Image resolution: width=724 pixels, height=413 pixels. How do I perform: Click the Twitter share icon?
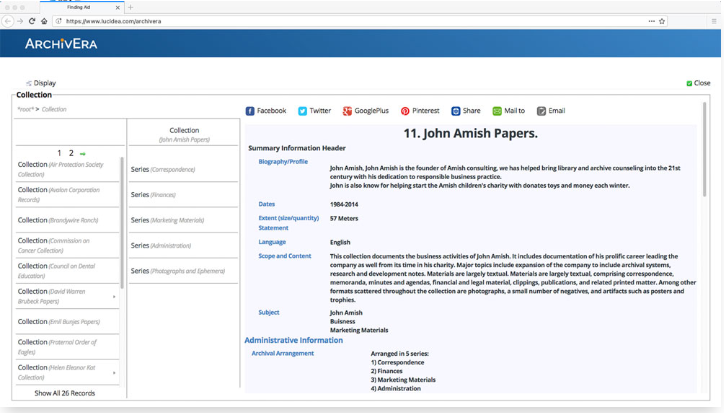pos(302,111)
